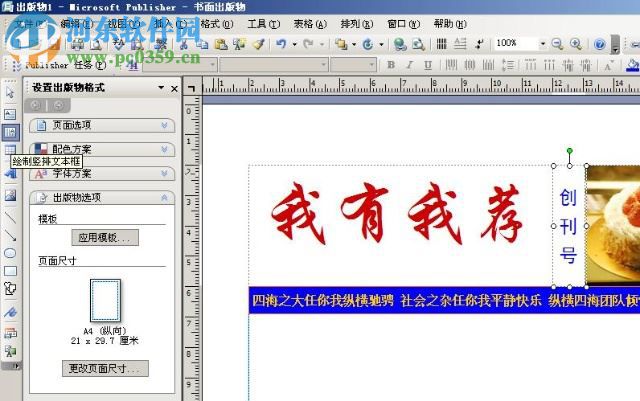Toggle Italic formatting

click(x=409, y=65)
